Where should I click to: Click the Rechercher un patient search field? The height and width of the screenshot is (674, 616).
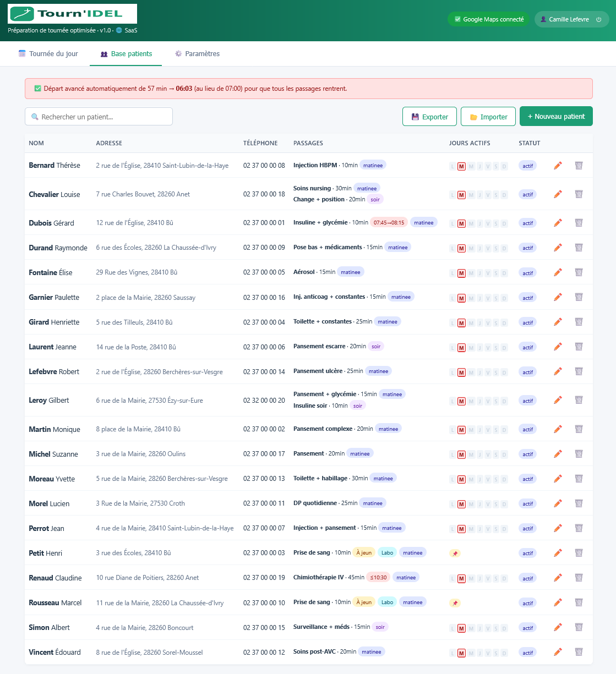99,117
